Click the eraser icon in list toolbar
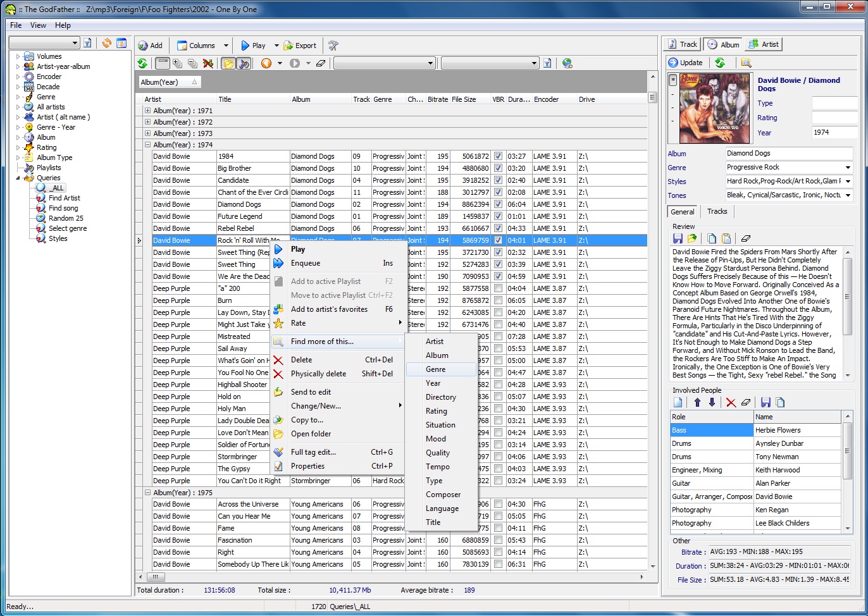The image size is (868, 616). click(x=320, y=63)
